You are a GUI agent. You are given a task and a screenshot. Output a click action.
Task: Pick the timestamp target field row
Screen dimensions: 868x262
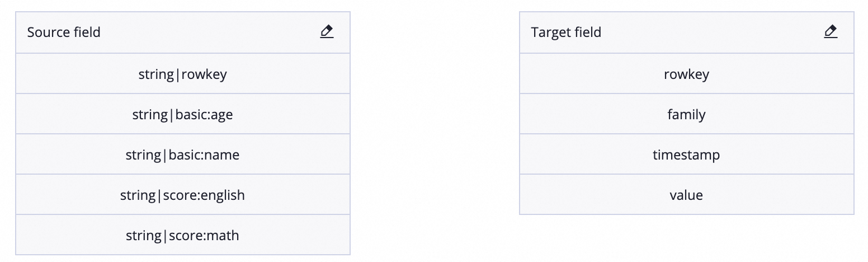687,155
